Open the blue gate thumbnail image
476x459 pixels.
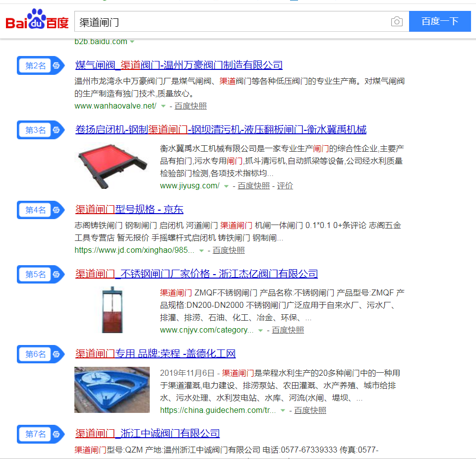[x=112, y=390]
